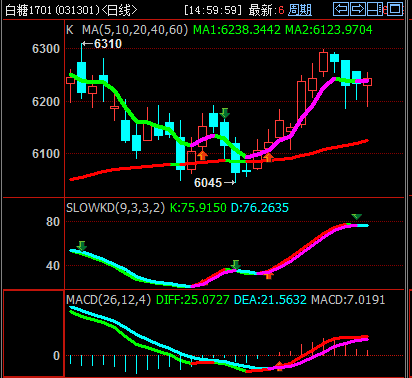The image size is (412, 378).
Task: Click the right arrow navigation icon
Action: coord(358,9)
